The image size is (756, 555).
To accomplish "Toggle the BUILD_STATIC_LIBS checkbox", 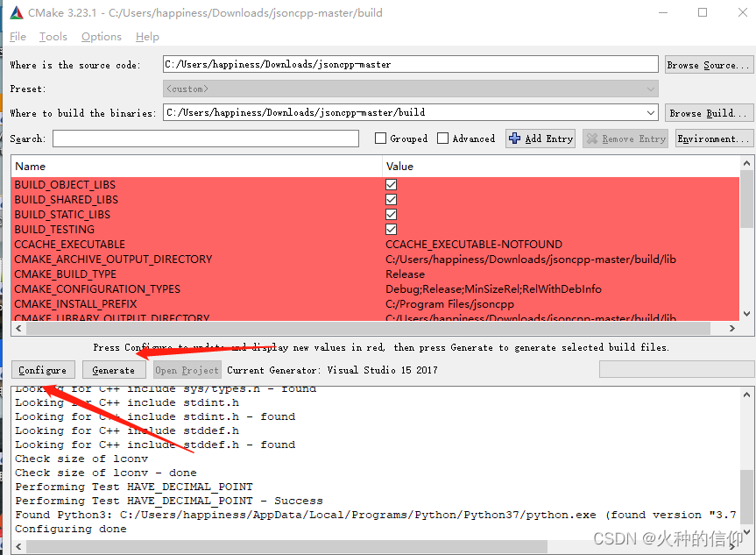I will 391,215.
